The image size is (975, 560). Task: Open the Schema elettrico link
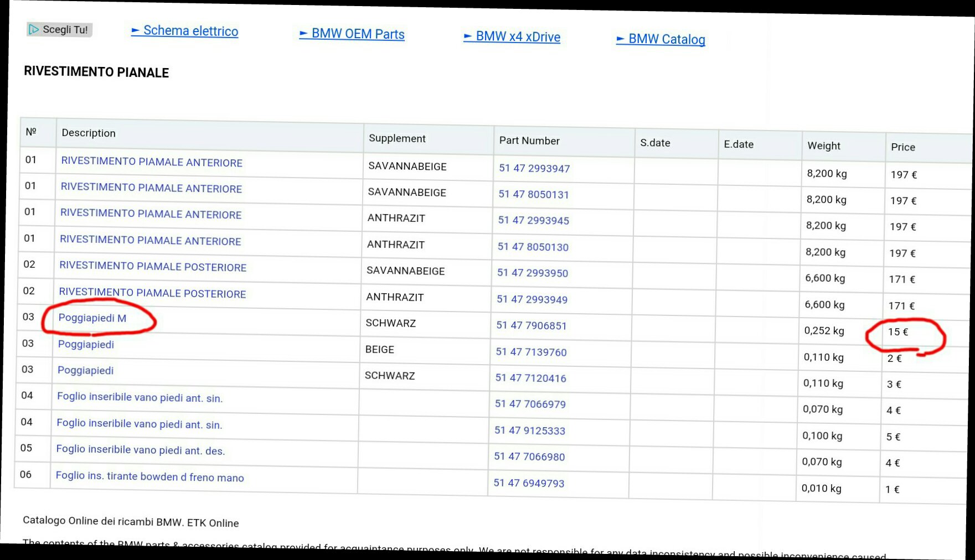[x=185, y=31]
